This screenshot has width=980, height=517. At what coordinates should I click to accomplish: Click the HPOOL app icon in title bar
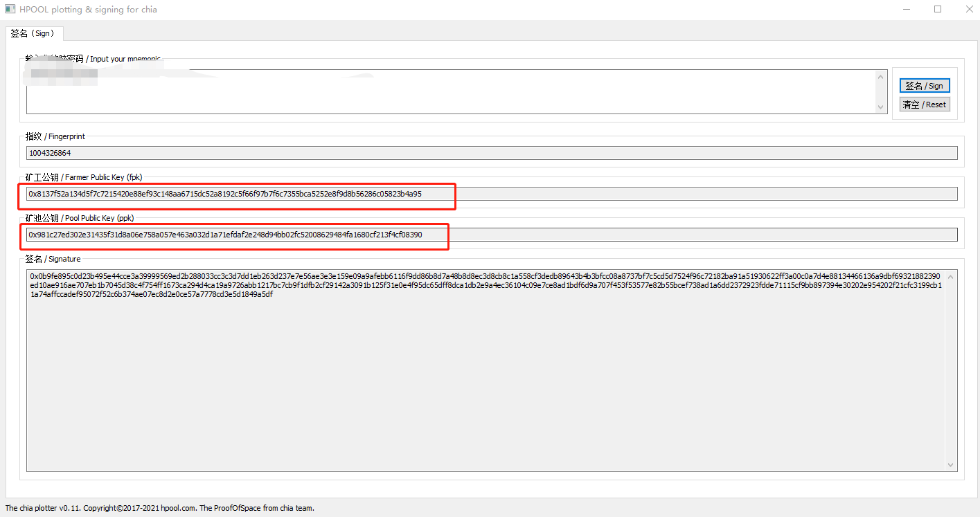tap(10, 10)
